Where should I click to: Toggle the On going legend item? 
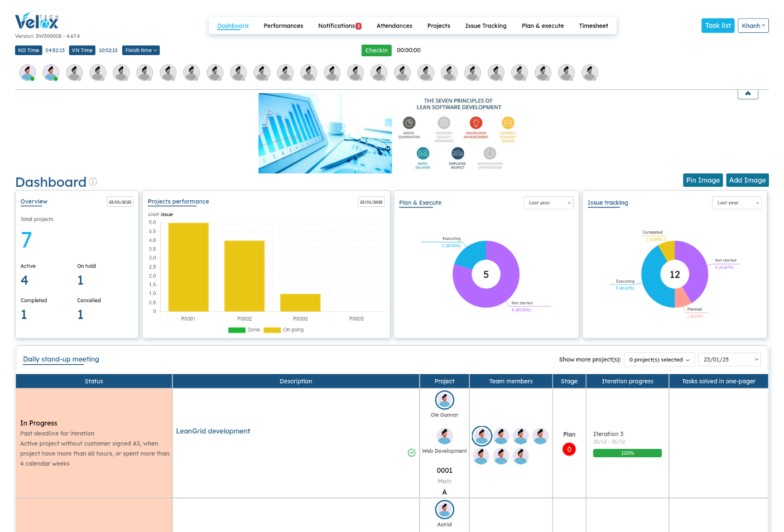point(284,330)
